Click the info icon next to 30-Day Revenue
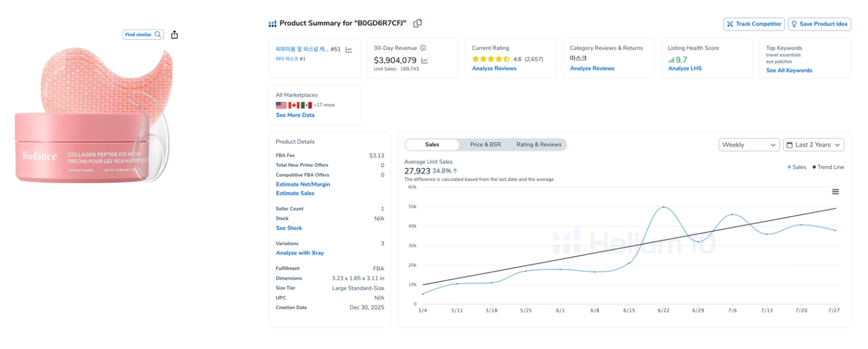This screenshot has height=349, width=868. 423,48
